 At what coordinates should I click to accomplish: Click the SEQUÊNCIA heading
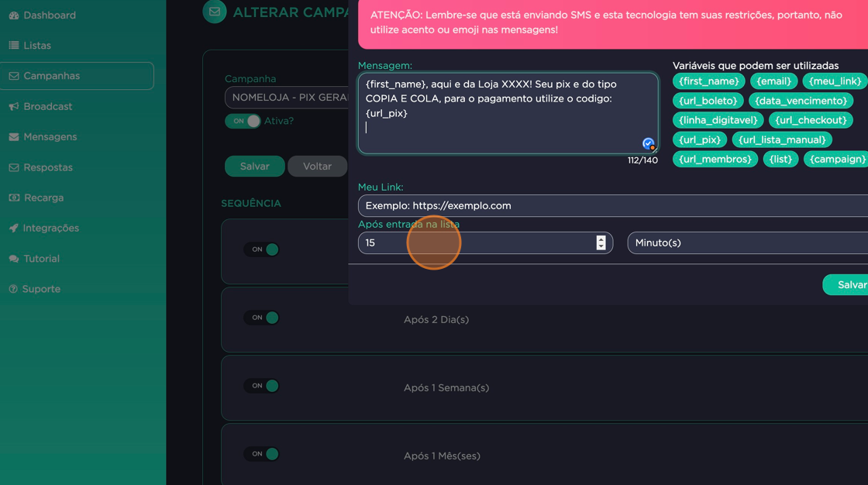point(251,203)
